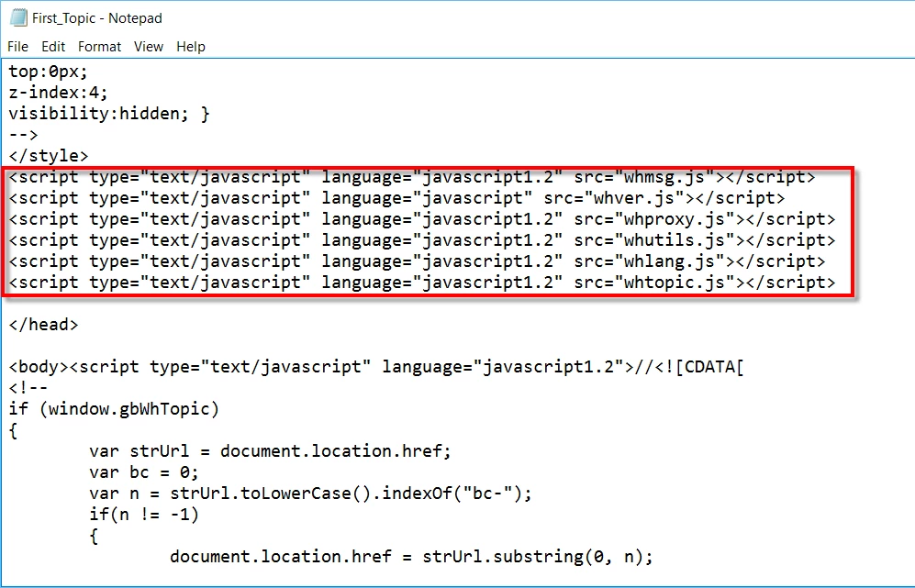Viewport: 915px width, 588px height.
Task: Click the '-->' comment end line
Action: coord(23,135)
